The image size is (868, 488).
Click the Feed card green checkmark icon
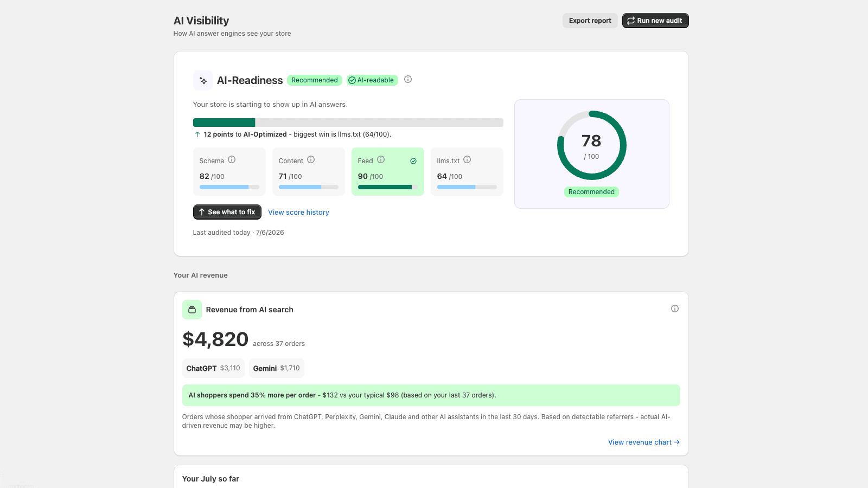coord(413,161)
